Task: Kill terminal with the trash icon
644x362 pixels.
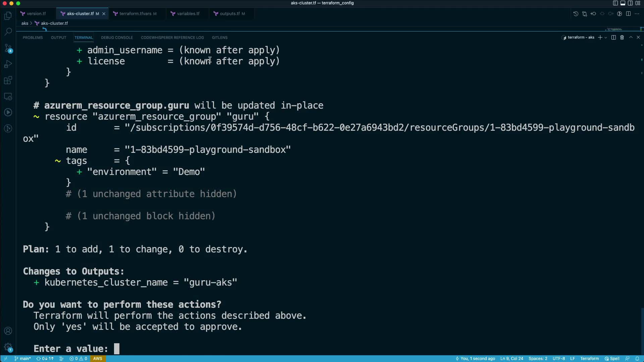Action: point(622,38)
